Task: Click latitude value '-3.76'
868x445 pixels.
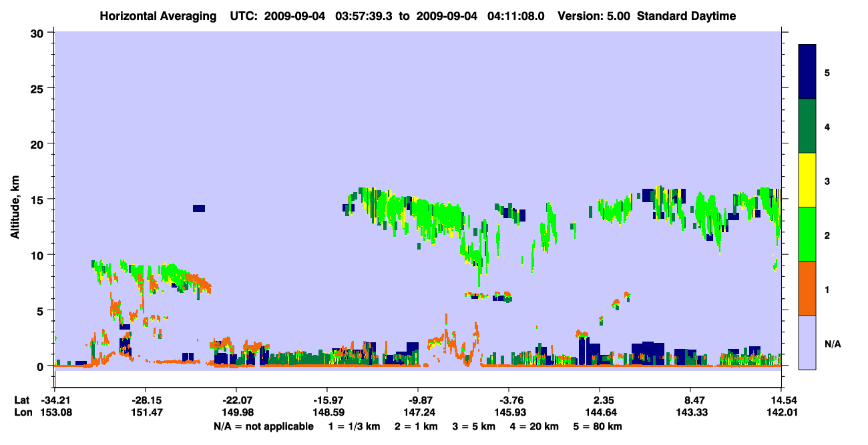Action: click(509, 400)
